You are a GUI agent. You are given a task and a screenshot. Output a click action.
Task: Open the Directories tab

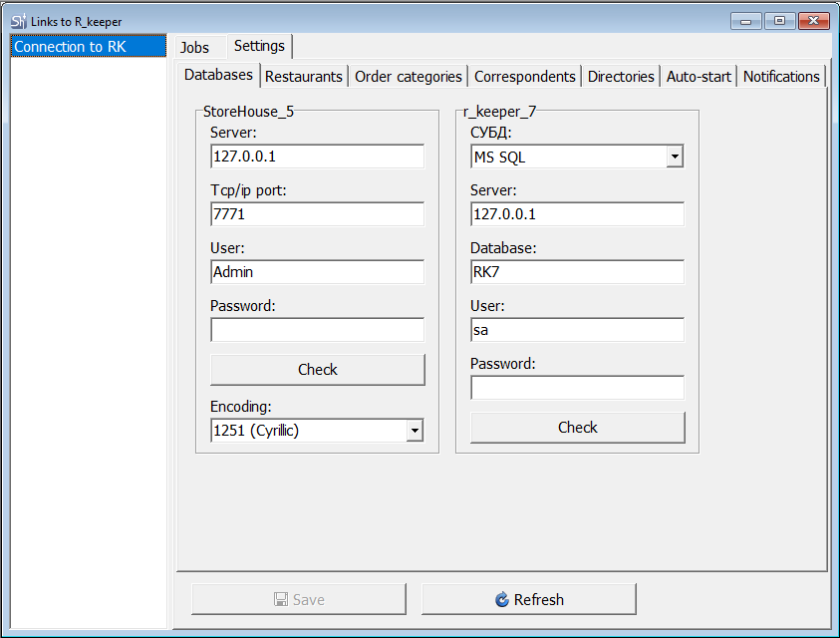click(621, 77)
